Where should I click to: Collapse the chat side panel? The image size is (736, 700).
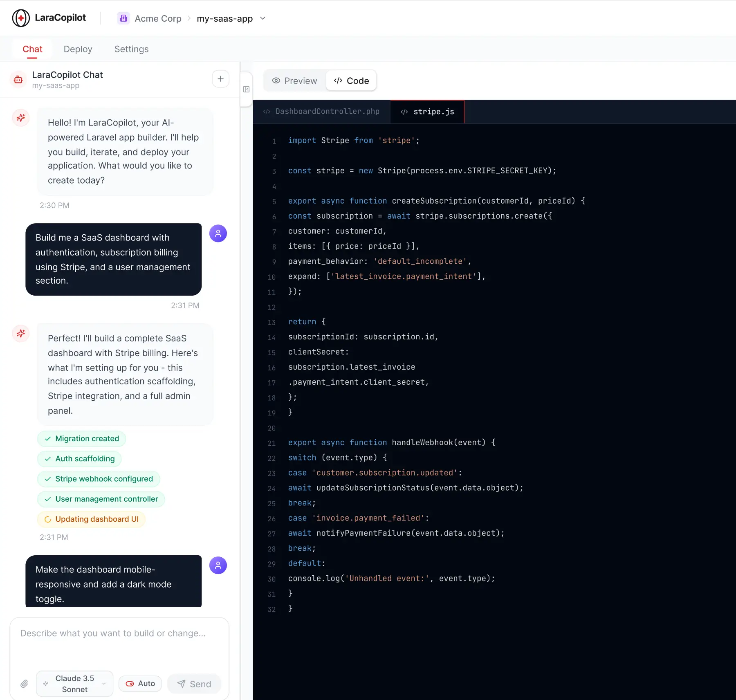(x=246, y=89)
